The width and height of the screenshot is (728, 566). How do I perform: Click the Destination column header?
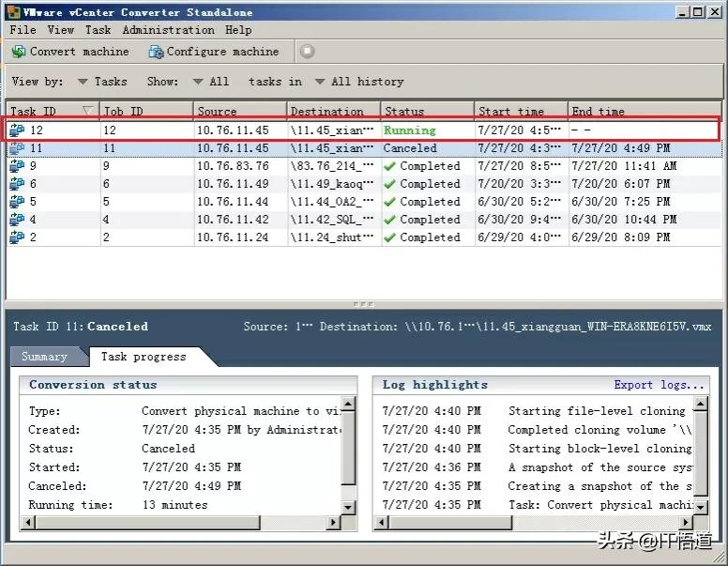(334, 111)
